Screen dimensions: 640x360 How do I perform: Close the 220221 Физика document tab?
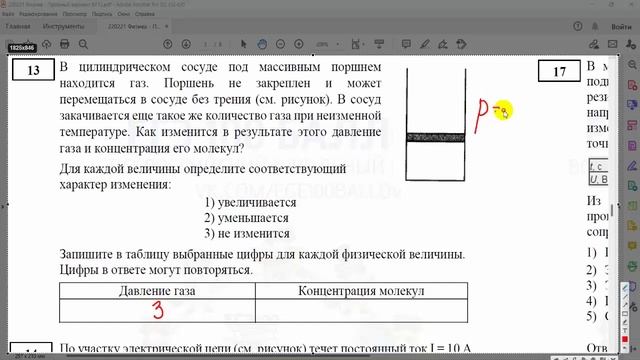(166, 27)
